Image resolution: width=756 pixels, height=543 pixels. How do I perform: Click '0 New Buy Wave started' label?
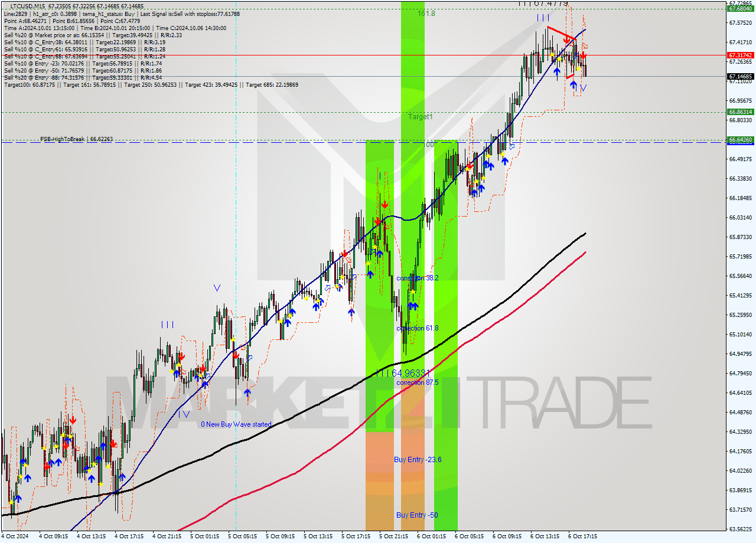236,424
